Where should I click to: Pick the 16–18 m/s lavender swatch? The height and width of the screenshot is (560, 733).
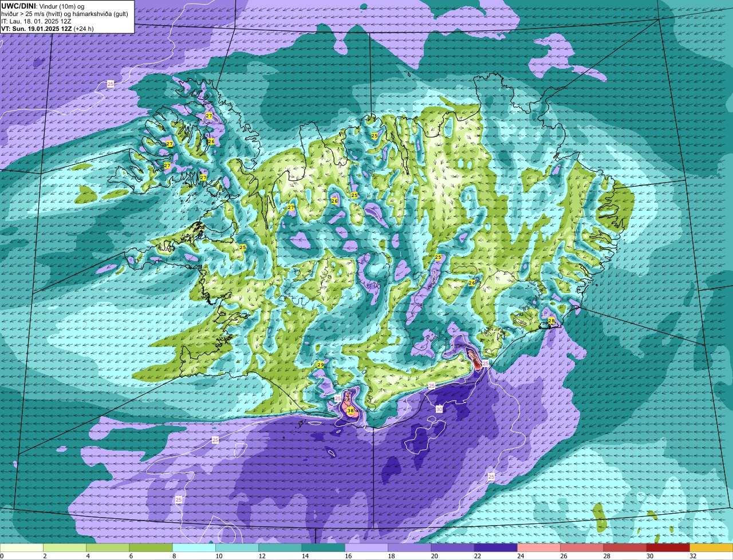(x=366, y=547)
